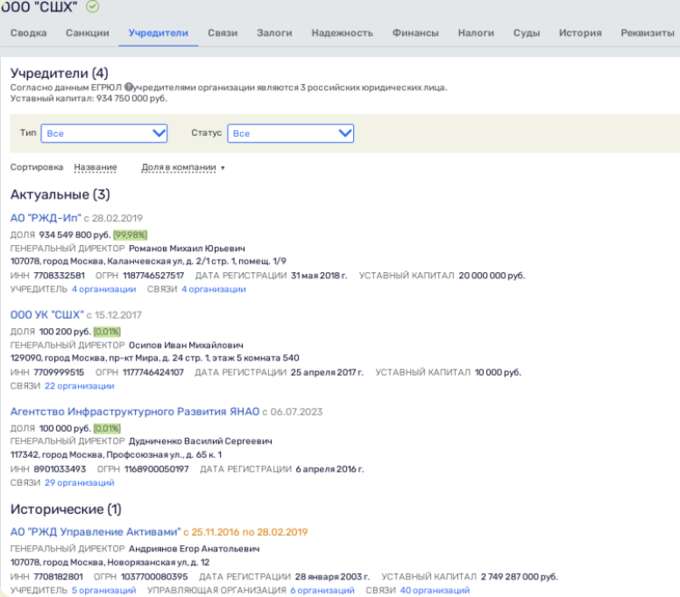This screenshot has width=680, height=597.
Task: Click the Учредители (4) heading
Action: pyautogui.click(x=59, y=73)
